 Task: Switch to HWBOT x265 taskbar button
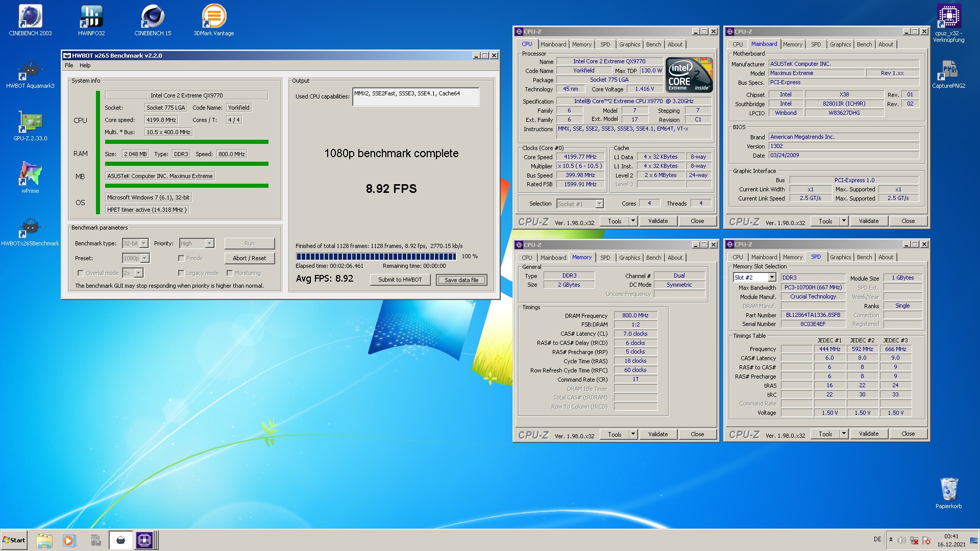121,540
